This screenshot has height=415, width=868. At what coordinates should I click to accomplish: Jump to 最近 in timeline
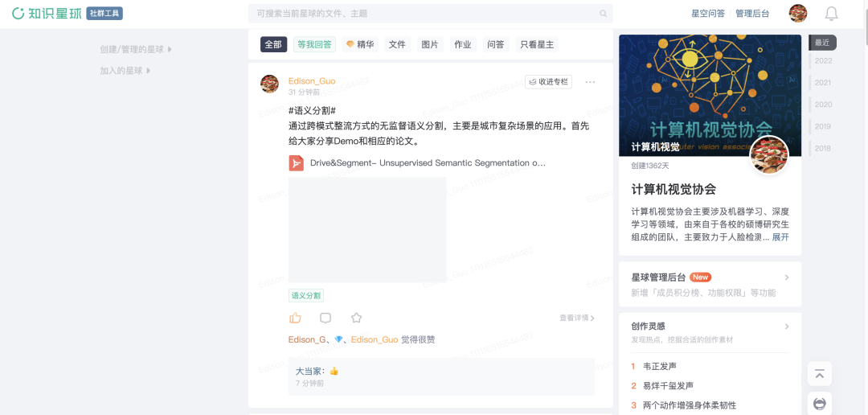point(823,43)
